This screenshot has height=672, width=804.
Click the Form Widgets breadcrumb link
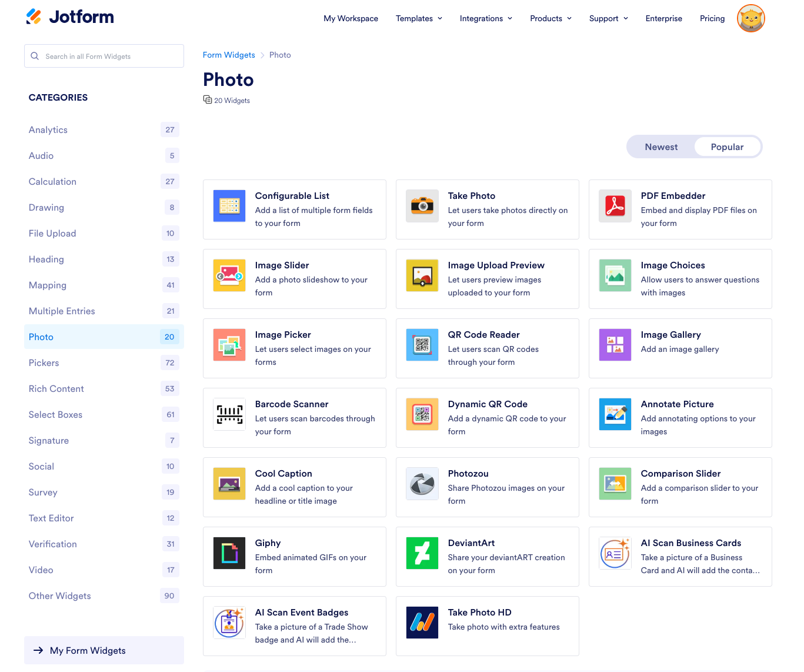[x=229, y=55]
